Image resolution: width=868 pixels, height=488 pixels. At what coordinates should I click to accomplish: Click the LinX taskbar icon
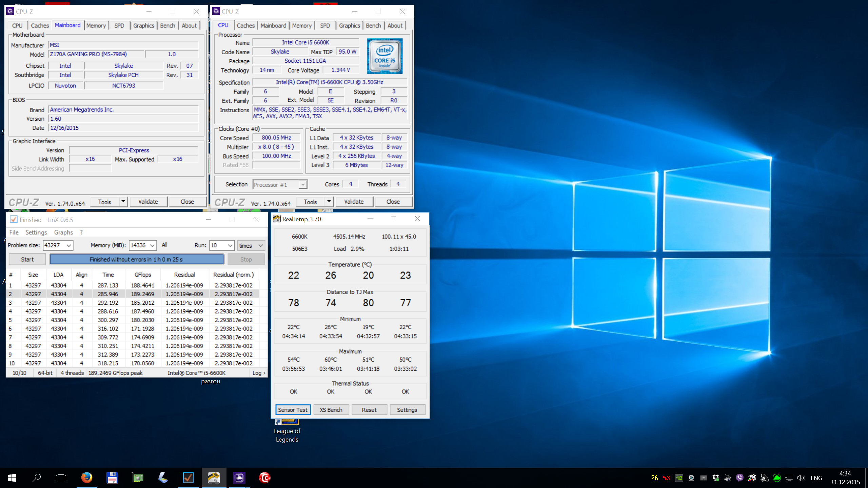tap(188, 478)
